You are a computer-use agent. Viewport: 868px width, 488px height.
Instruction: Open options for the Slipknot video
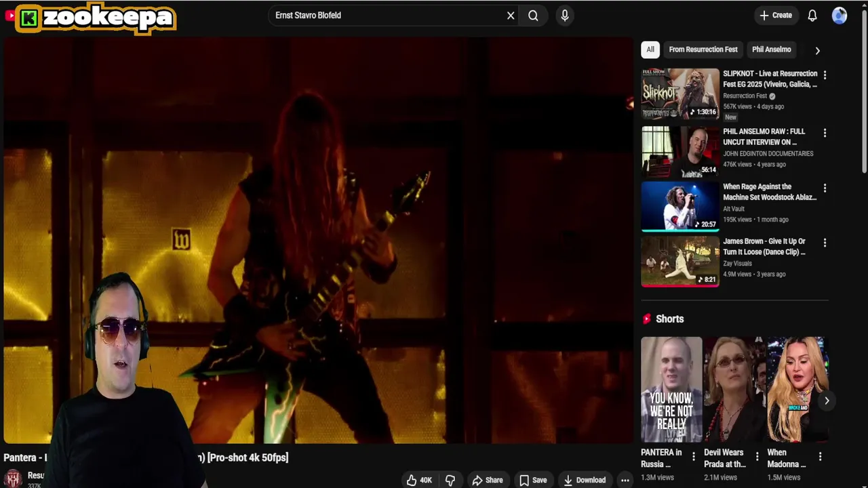click(825, 75)
